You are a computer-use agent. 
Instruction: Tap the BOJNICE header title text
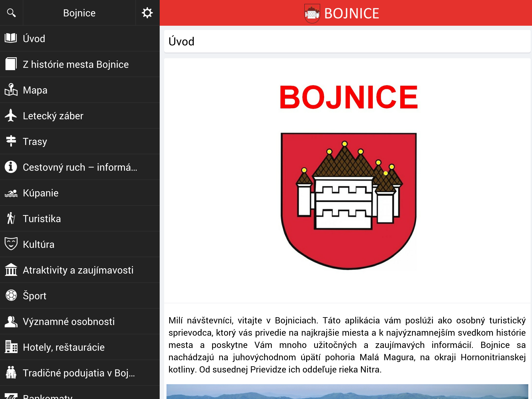click(x=352, y=13)
